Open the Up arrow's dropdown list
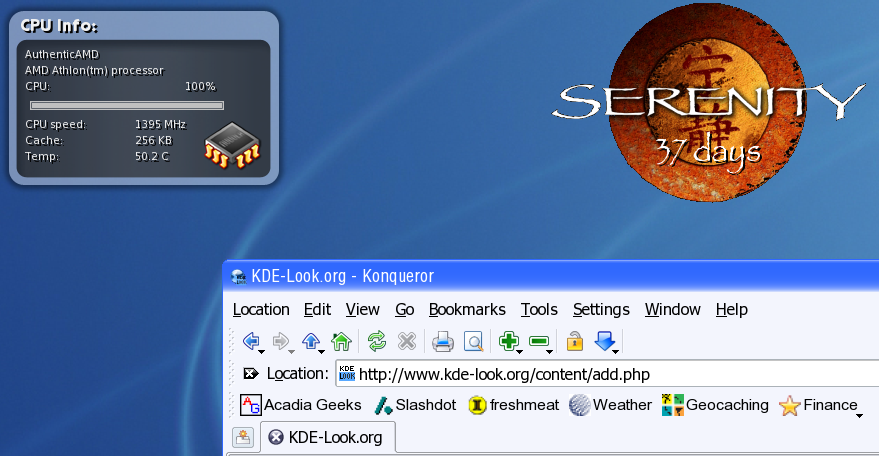 (321, 352)
